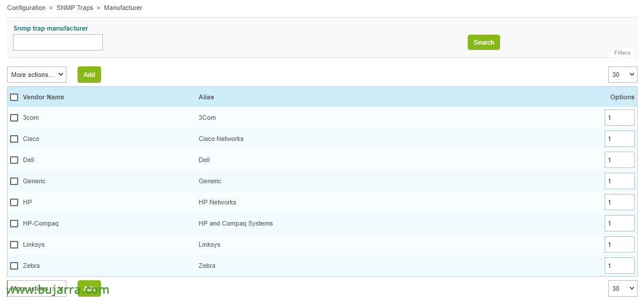Click the HP-Compaq row options number field
The image size is (644, 302).
pos(619,223)
